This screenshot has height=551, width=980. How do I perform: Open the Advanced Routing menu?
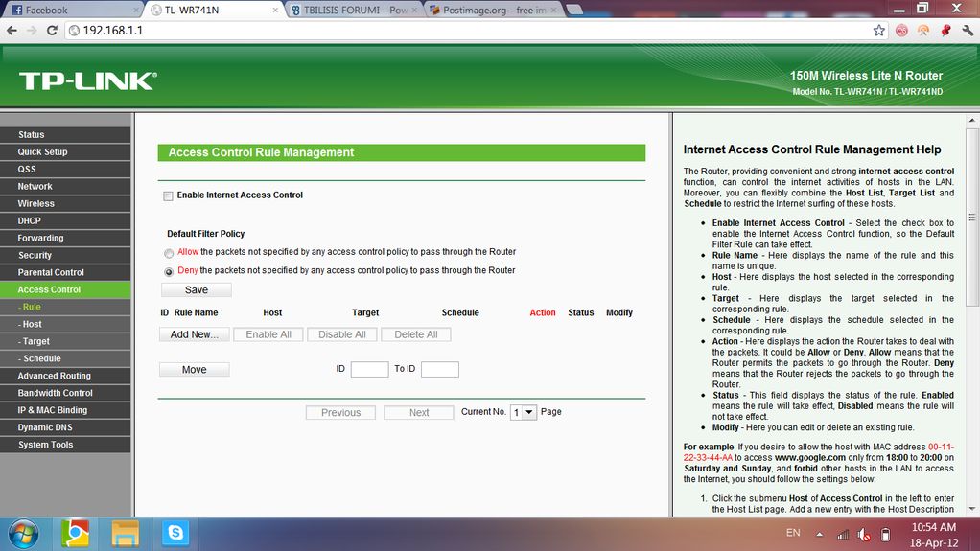pyautogui.click(x=65, y=376)
